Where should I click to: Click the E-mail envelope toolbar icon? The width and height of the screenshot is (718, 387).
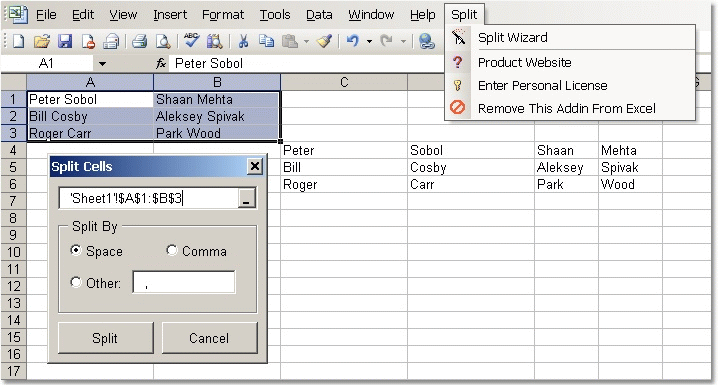tap(111, 41)
